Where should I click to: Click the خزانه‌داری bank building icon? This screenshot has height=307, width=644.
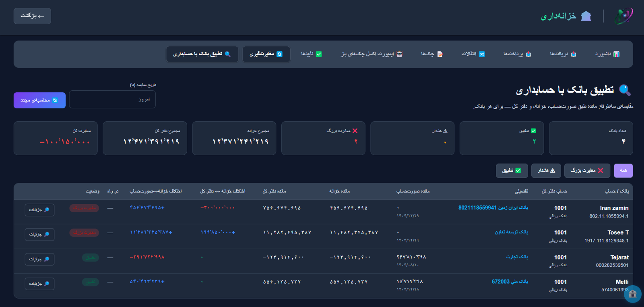586,16
